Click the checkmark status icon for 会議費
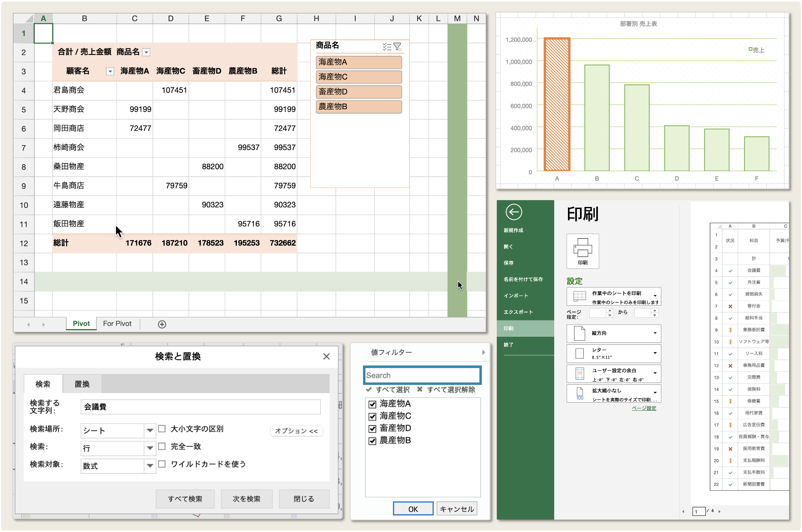 pos(730,270)
